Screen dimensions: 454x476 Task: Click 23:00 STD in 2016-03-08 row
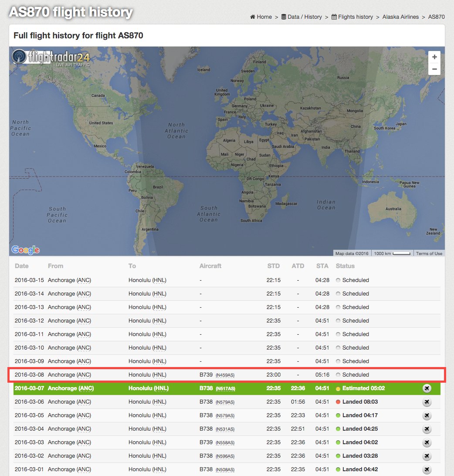[274, 375]
